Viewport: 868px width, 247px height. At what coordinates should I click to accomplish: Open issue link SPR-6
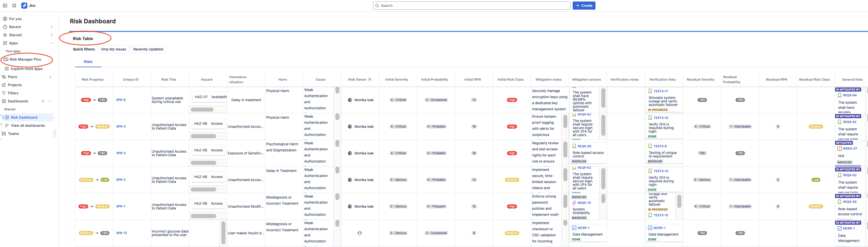pyautogui.click(x=121, y=100)
